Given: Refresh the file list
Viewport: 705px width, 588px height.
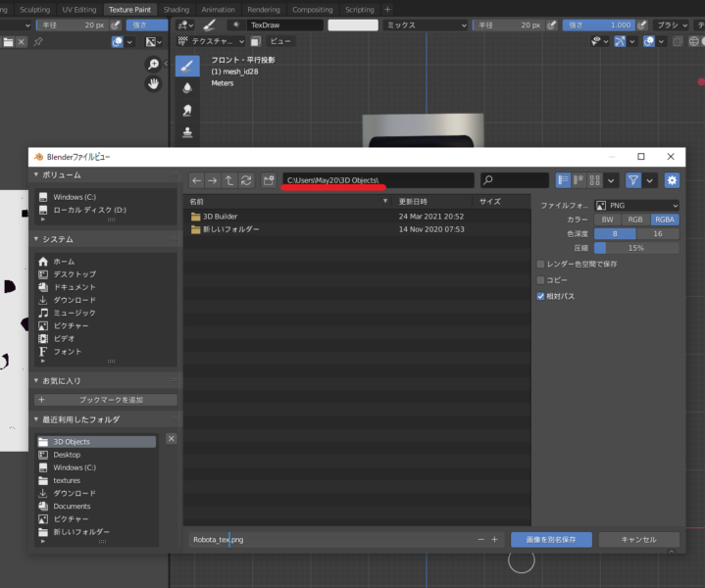Looking at the screenshot, I should [x=246, y=180].
